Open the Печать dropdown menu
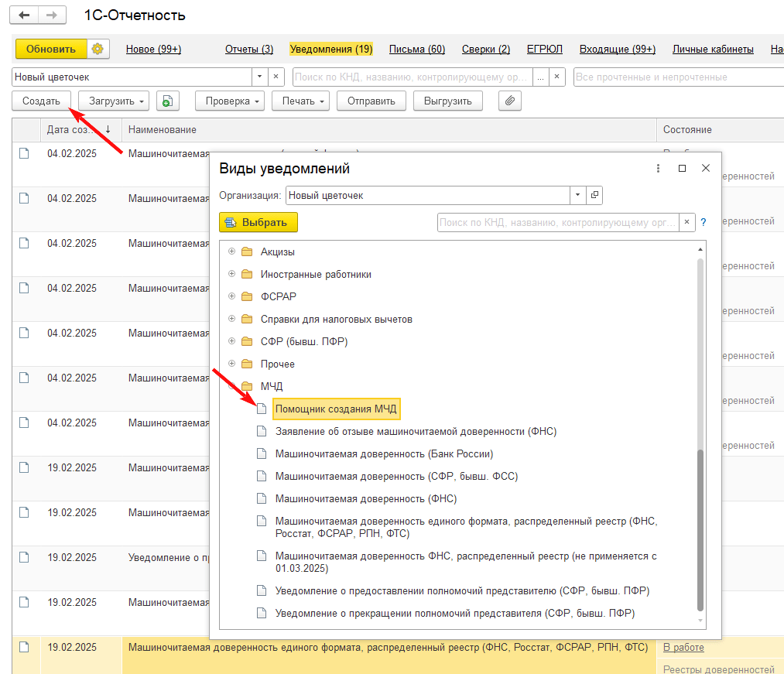The width and height of the screenshot is (784, 674). [301, 101]
